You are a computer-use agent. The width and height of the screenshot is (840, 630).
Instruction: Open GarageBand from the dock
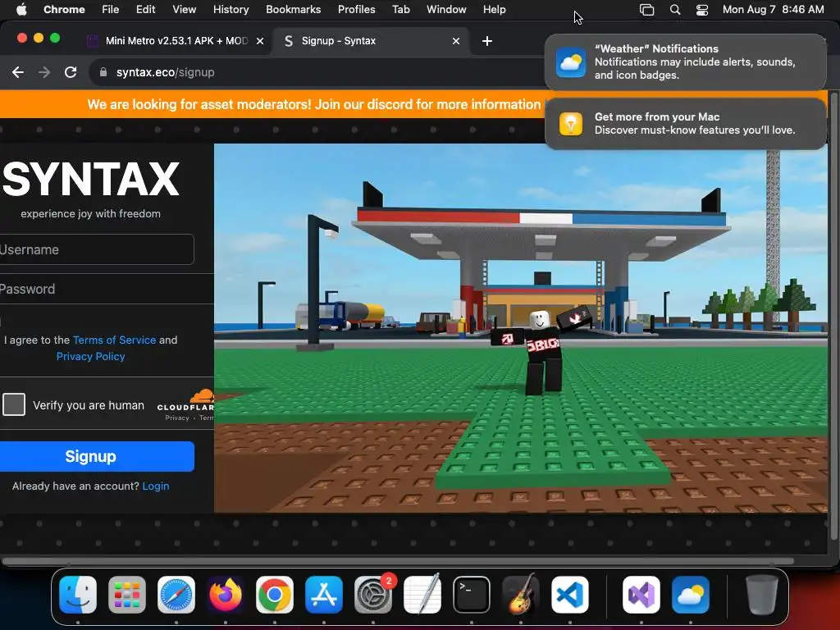521,595
